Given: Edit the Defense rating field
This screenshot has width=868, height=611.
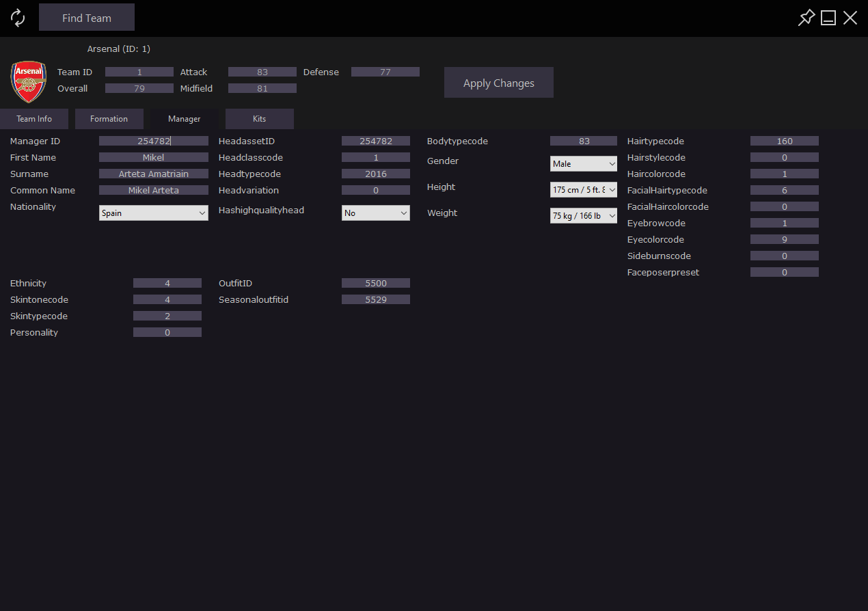Looking at the screenshot, I should click(x=385, y=72).
